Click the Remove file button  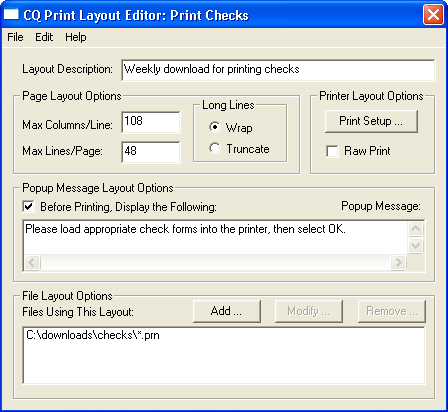392,311
